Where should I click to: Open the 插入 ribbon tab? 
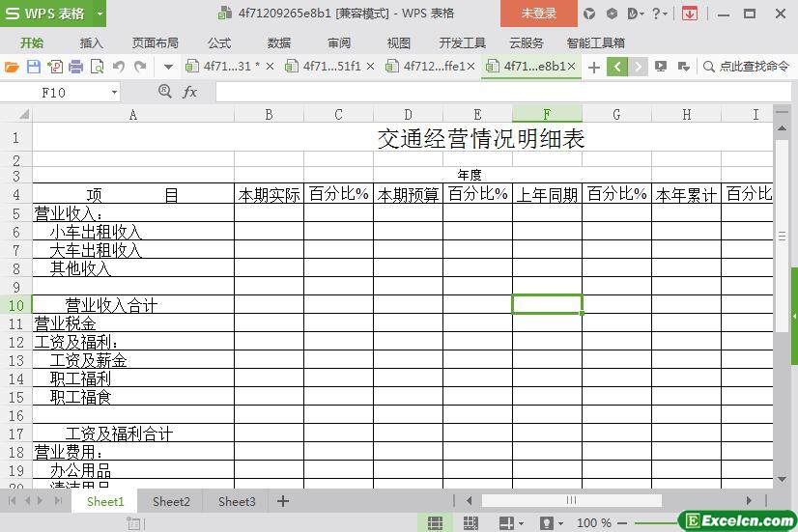[92, 43]
